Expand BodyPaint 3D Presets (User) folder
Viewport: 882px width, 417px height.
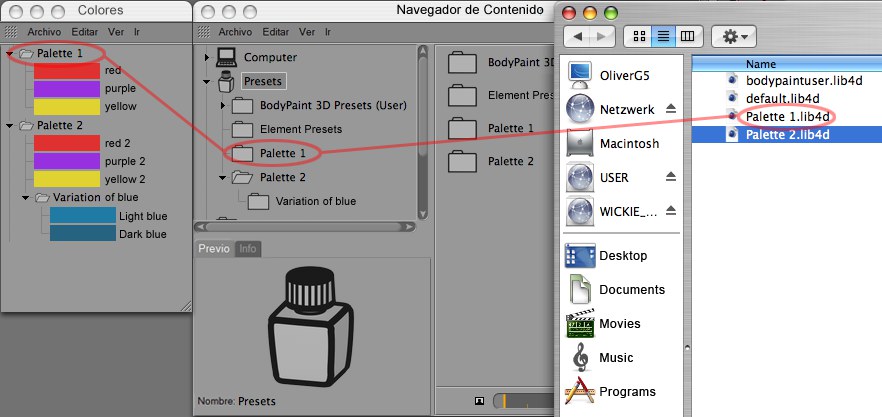[x=222, y=105]
